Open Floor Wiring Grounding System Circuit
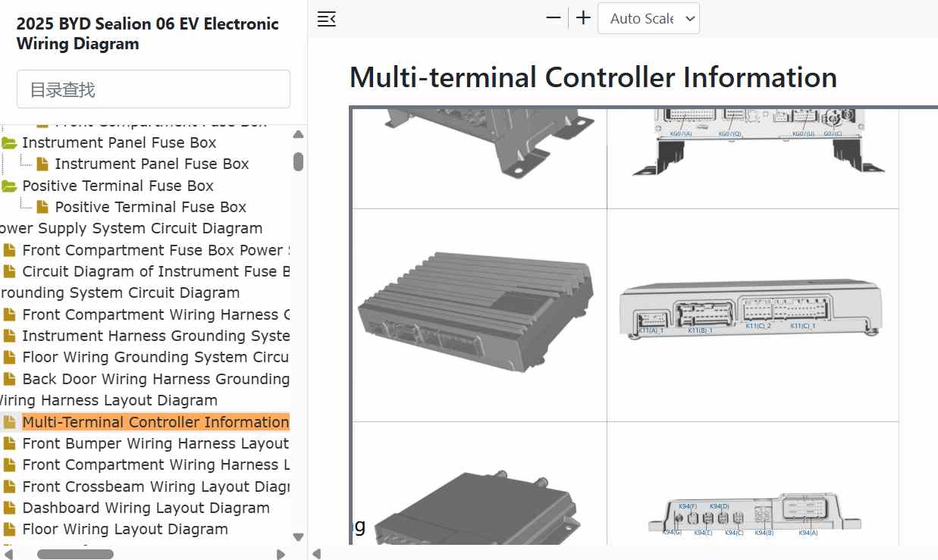This screenshot has width=938, height=560. click(x=155, y=357)
